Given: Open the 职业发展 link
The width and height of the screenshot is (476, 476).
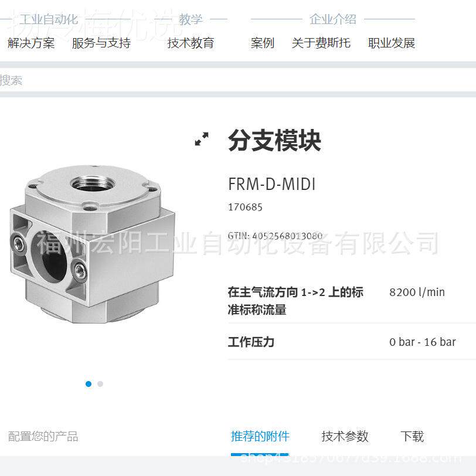Looking at the screenshot, I should [x=392, y=43].
